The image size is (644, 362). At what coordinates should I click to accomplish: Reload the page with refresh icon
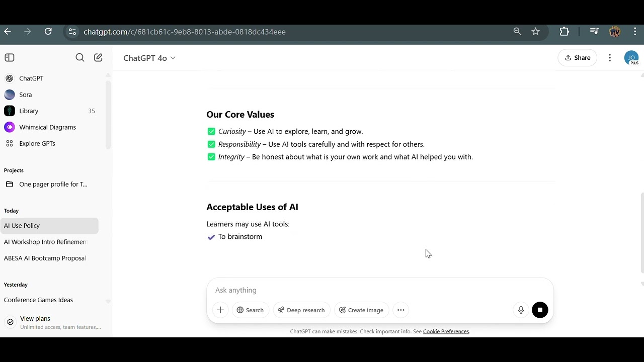coord(48,32)
